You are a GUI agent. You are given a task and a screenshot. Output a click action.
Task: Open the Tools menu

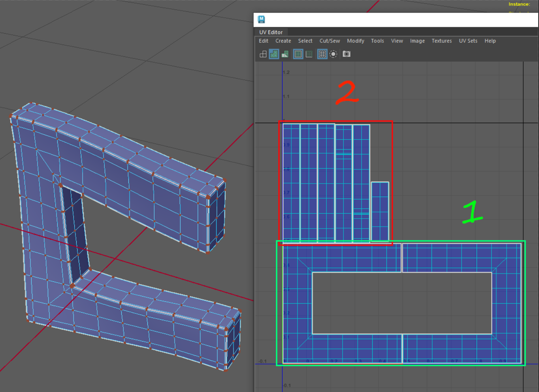pyautogui.click(x=377, y=41)
